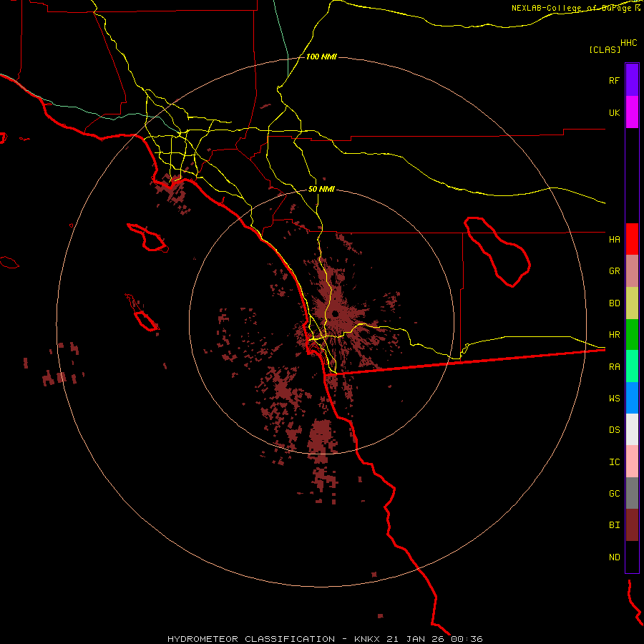This screenshot has height=644, width=644.
Task: Select the white DS legend swatch
Action: coord(632,429)
